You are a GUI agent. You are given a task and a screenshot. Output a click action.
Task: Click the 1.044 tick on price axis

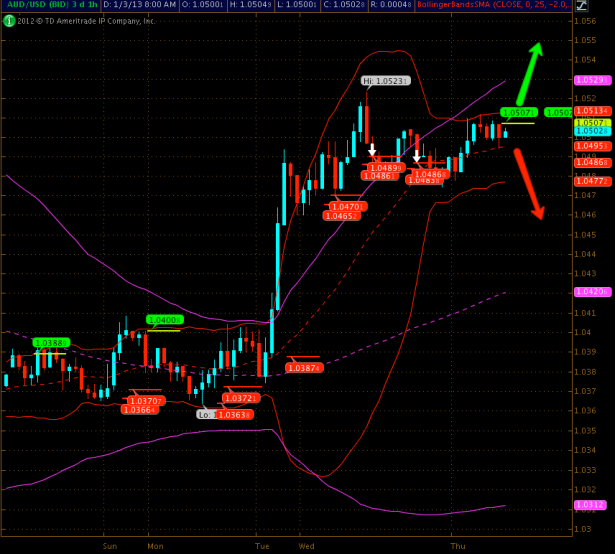click(x=585, y=254)
